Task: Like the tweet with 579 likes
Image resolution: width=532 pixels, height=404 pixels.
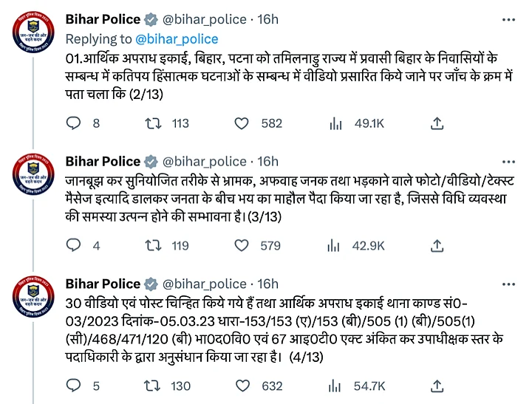Action: pos(241,246)
